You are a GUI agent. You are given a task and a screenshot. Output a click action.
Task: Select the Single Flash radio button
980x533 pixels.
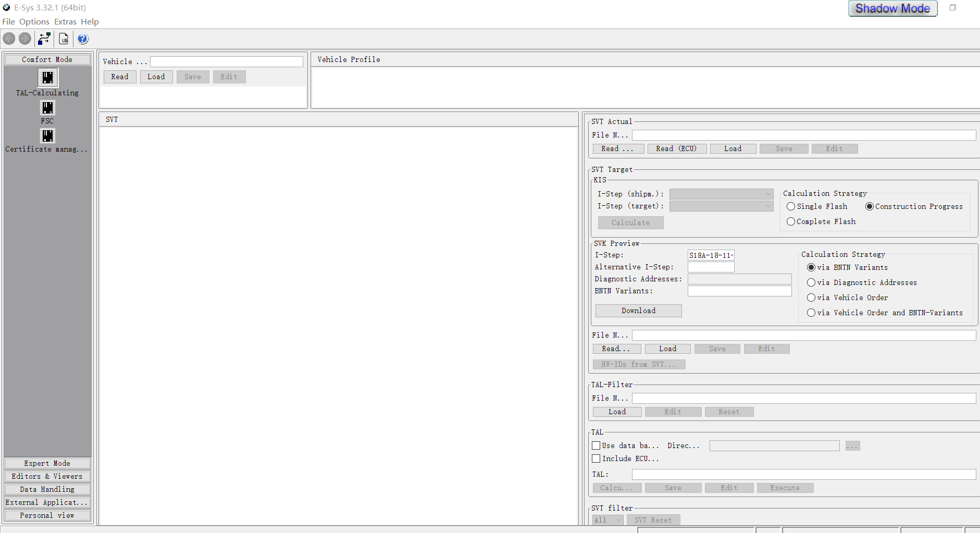tap(791, 206)
